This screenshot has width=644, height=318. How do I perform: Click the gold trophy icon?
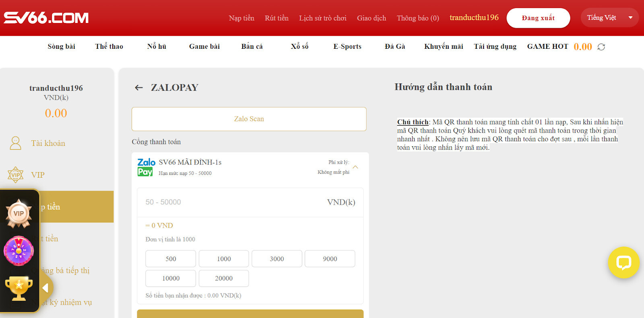tap(19, 288)
